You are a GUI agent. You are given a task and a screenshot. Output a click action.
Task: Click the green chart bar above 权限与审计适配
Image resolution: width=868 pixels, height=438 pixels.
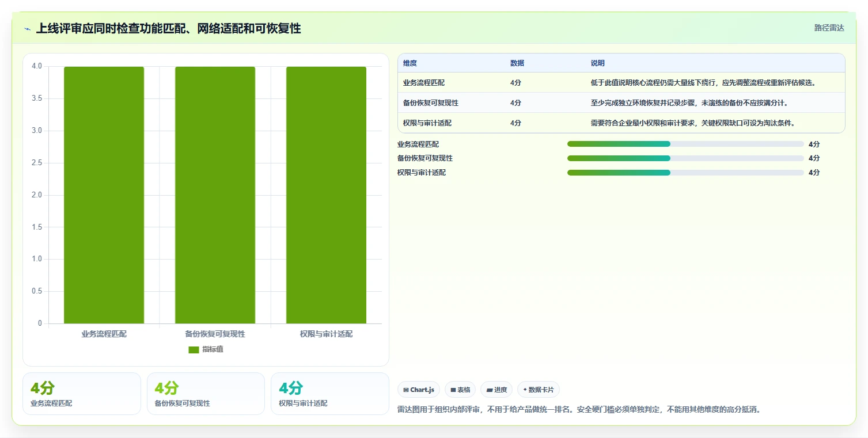[x=326, y=195]
